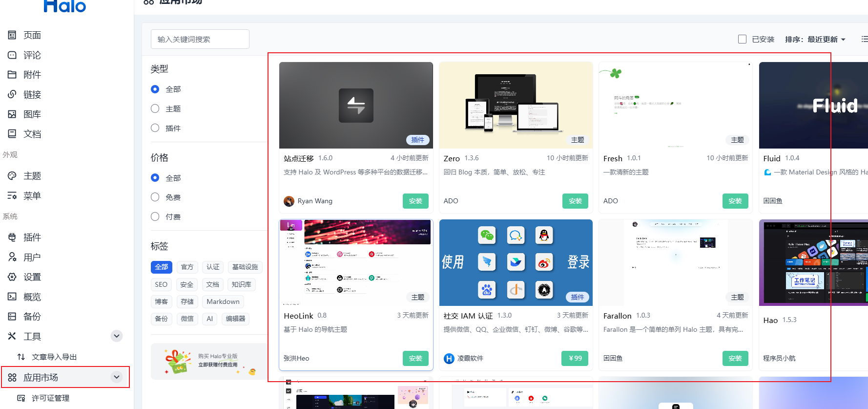Open 主题 palette icon under 外观
This screenshot has width=868, height=409.
tap(12, 176)
